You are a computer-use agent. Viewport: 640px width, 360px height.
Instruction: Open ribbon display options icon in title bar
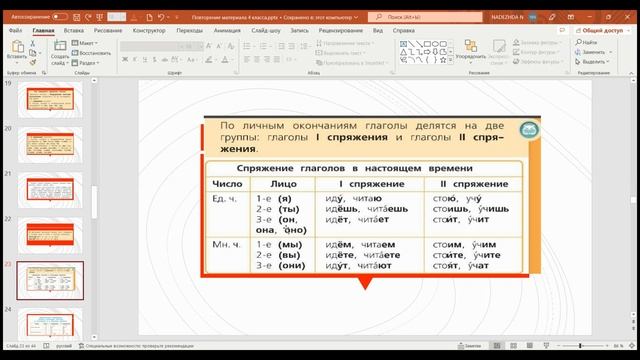(x=571, y=17)
